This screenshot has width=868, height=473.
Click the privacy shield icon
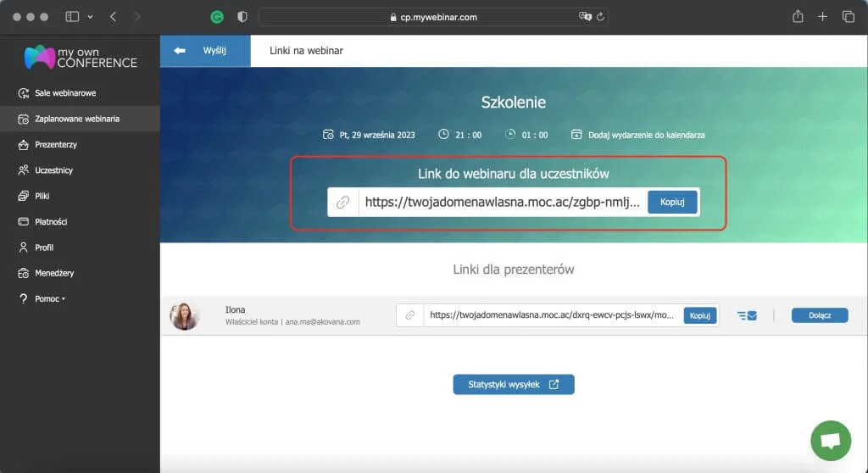click(242, 17)
